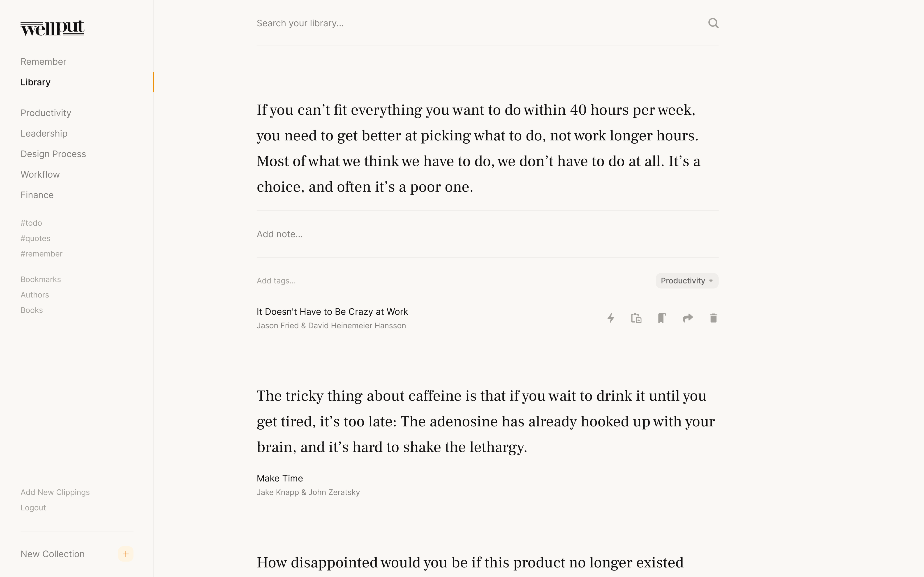Click the plus icon beside New Collection
Image resolution: width=924 pixels, height=577 pixels.
(x=126, y=554)
